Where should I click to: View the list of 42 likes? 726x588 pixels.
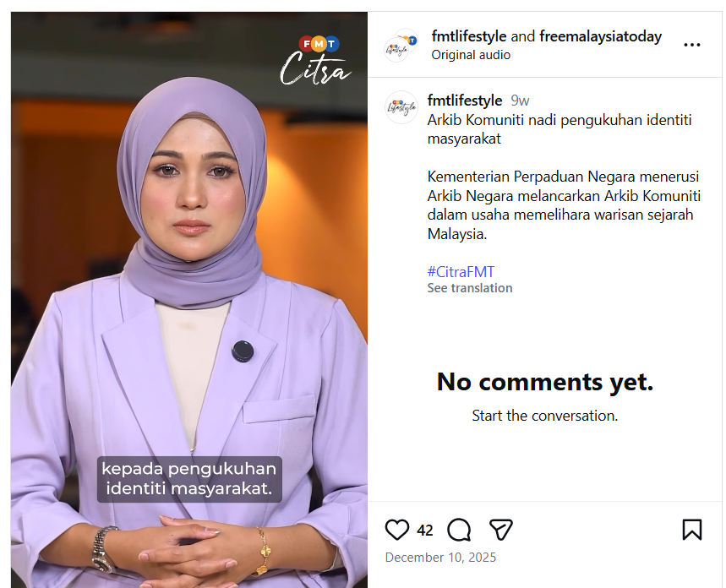[x=424, y=530]
